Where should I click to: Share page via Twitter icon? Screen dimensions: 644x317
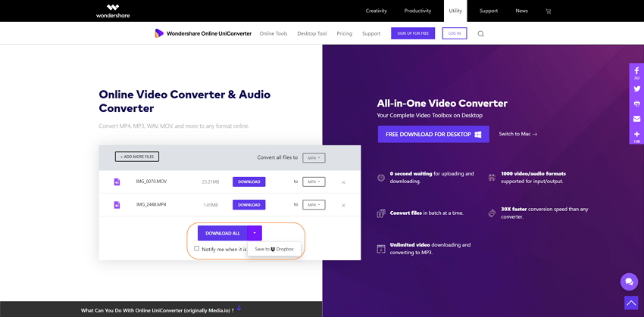[x=636, y=88]
